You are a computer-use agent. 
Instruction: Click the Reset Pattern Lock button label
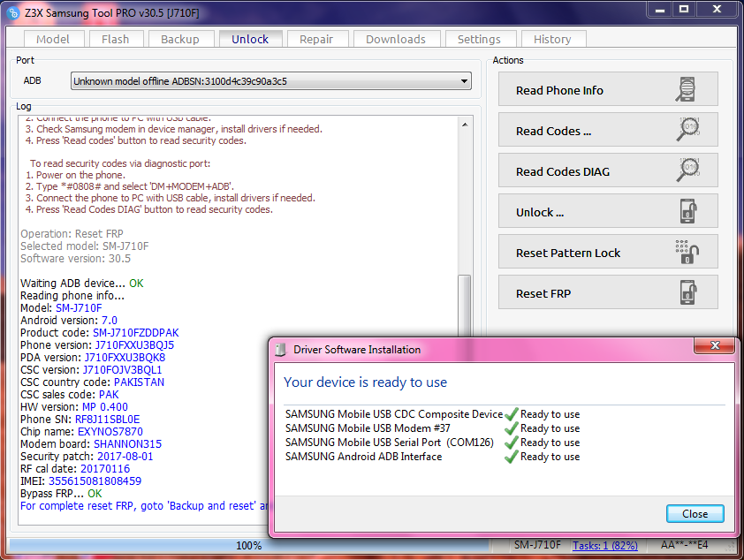568,254
